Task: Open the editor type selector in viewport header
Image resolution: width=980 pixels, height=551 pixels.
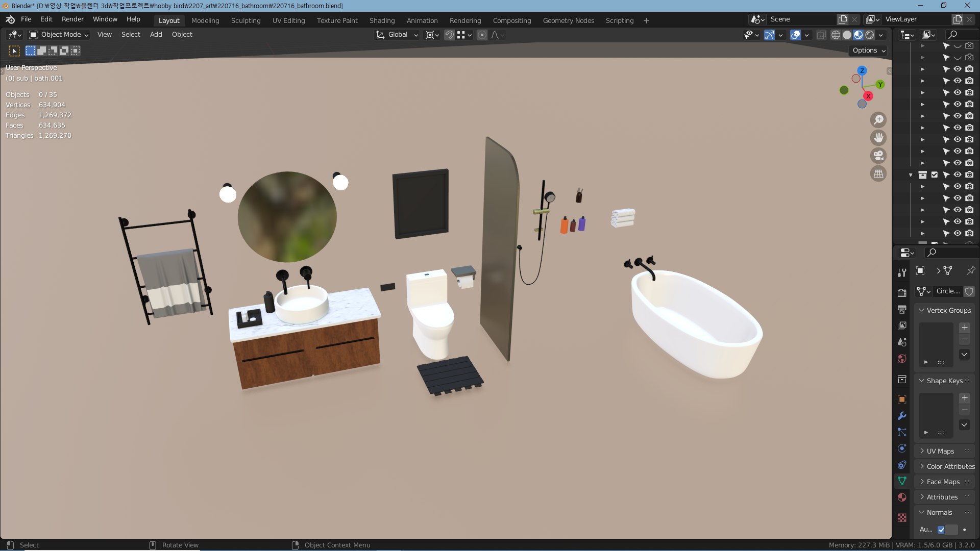Action: (14, 35)
